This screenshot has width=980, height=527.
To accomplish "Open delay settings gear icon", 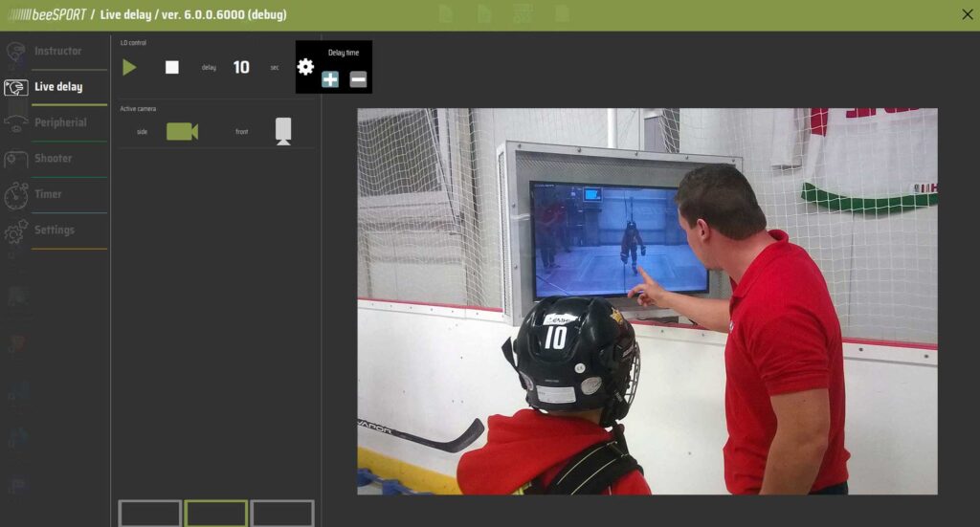I will [x=305, y=67].
